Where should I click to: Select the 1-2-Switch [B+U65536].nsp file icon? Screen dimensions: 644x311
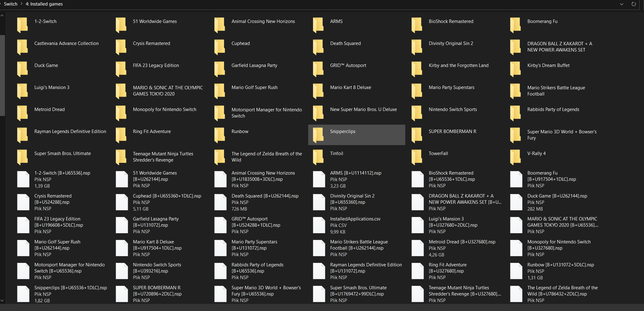23,179
